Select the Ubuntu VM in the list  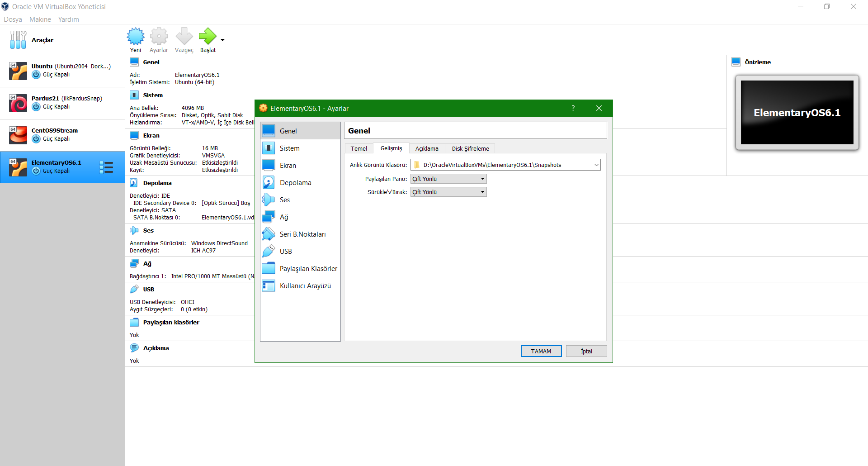[x=62, y=71]
